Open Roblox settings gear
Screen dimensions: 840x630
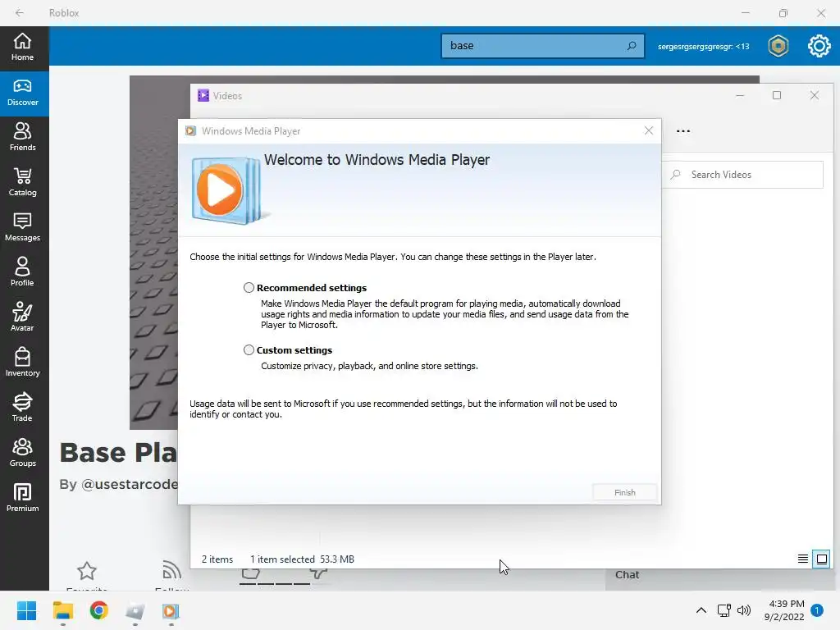click(819, 46)
